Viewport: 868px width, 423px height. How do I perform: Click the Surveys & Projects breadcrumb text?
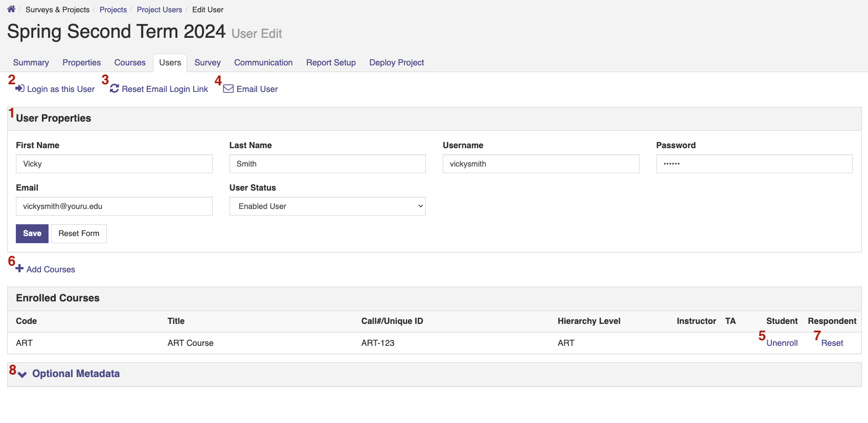tap(57, 10)
